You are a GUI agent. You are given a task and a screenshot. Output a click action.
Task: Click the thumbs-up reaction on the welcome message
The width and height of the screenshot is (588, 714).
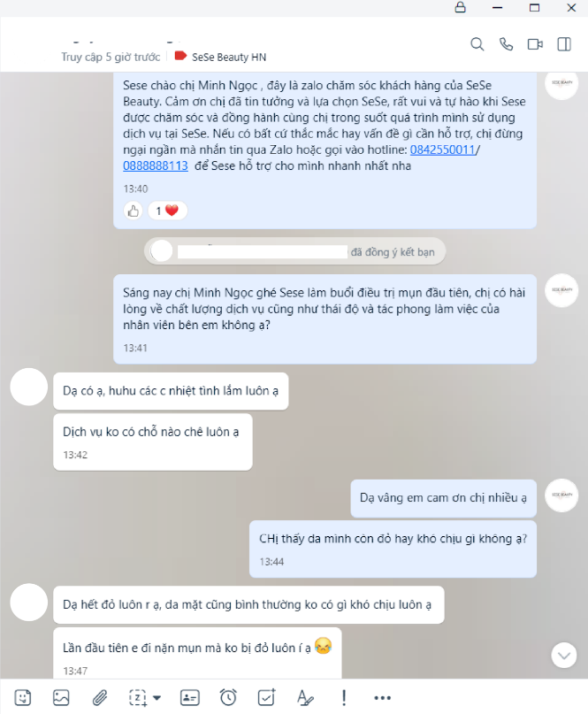click(134, 211)
